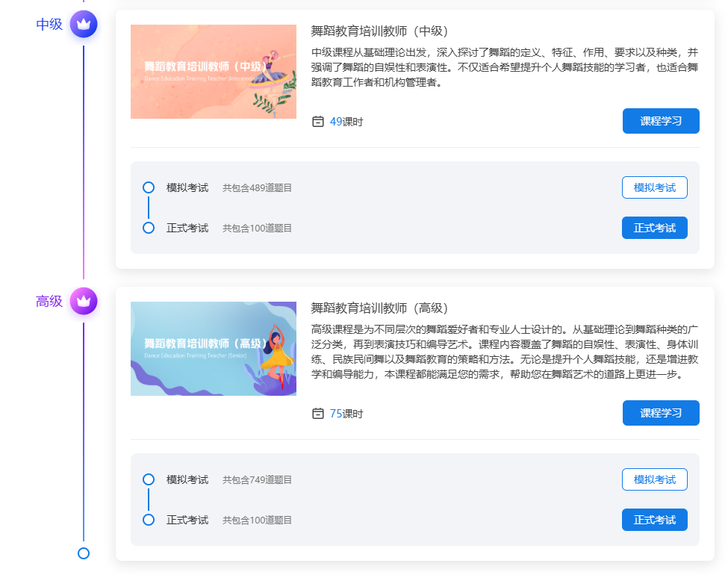Click the 49课时 duration text
This screenshot has width=728, height=575.
346,122
